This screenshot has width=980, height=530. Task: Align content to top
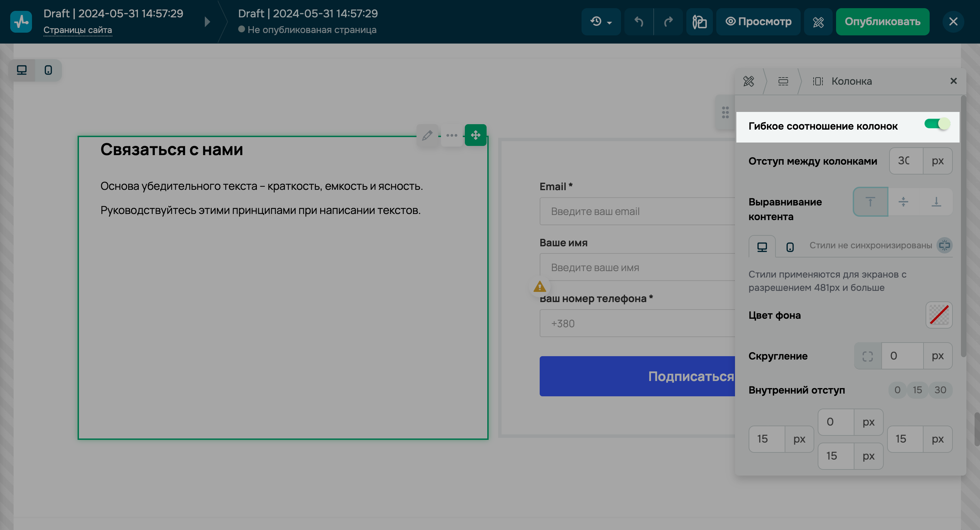click(x=870, y=201)
